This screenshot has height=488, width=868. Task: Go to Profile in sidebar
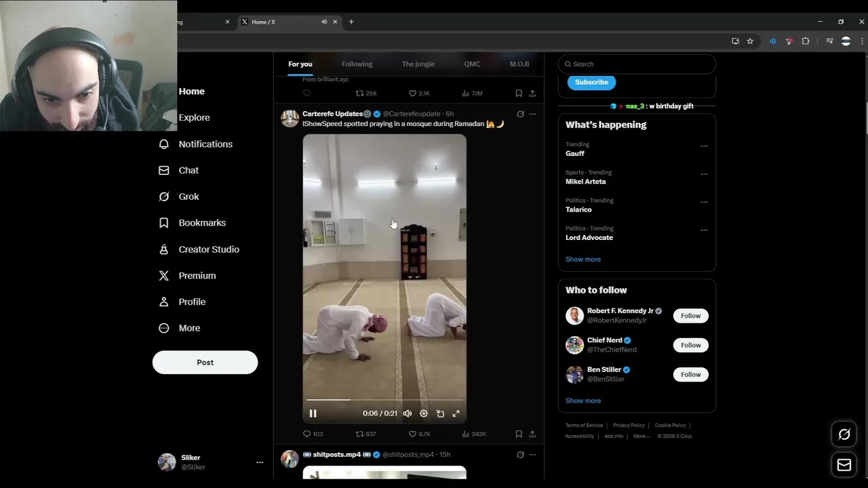point(182,302)
